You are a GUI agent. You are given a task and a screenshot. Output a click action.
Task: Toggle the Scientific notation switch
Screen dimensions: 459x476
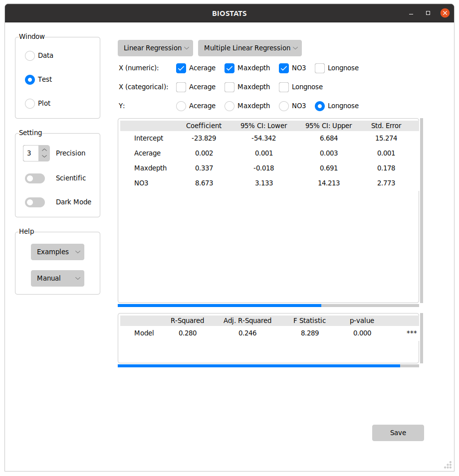point(35,178)
